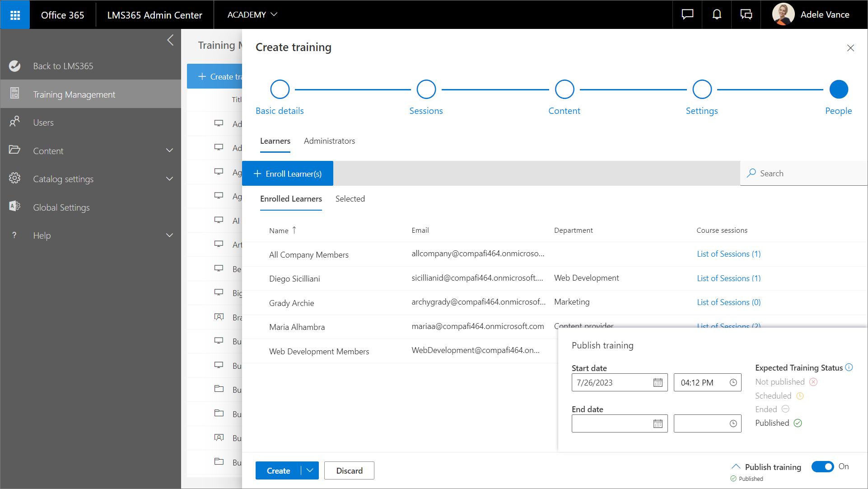Image resolution: width=868 pixels, height=489 pixels.
Task: Open the Start date calendar picker icon
Action: (x=657, y=382)
